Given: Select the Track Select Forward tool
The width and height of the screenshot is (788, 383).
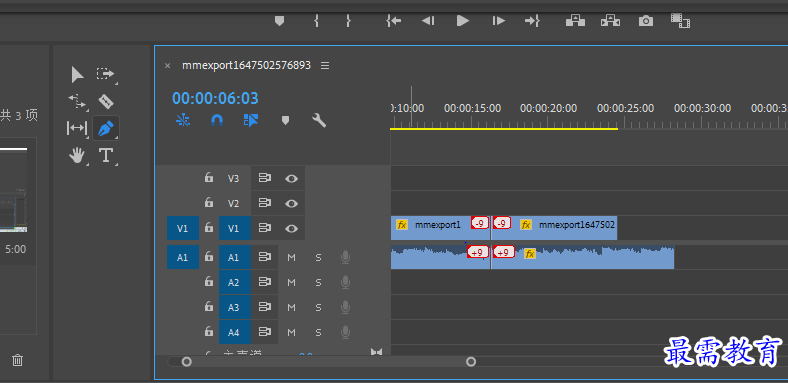Looking at the screenshot, I should coord(105,74).
